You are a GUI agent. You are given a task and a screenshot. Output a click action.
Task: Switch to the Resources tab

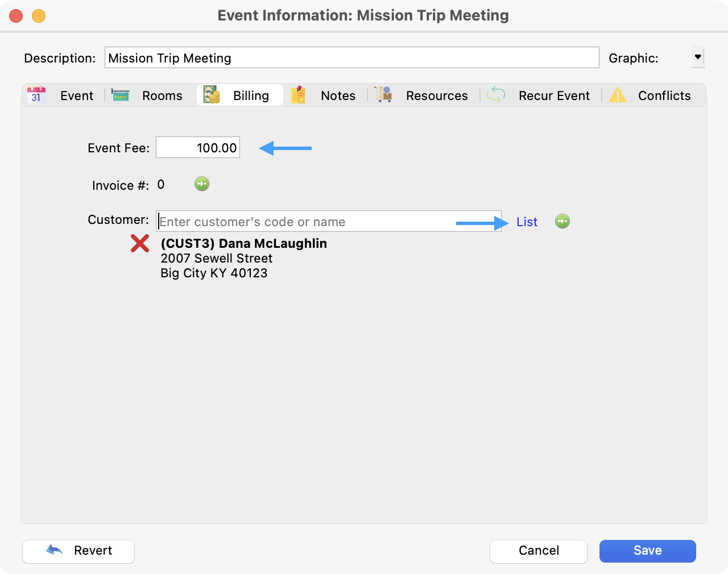tap(436, 95)
